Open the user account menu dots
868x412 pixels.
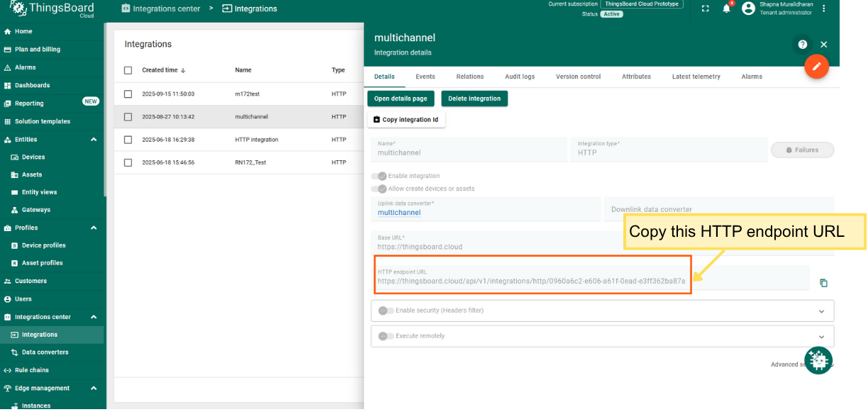pos(823,9)
